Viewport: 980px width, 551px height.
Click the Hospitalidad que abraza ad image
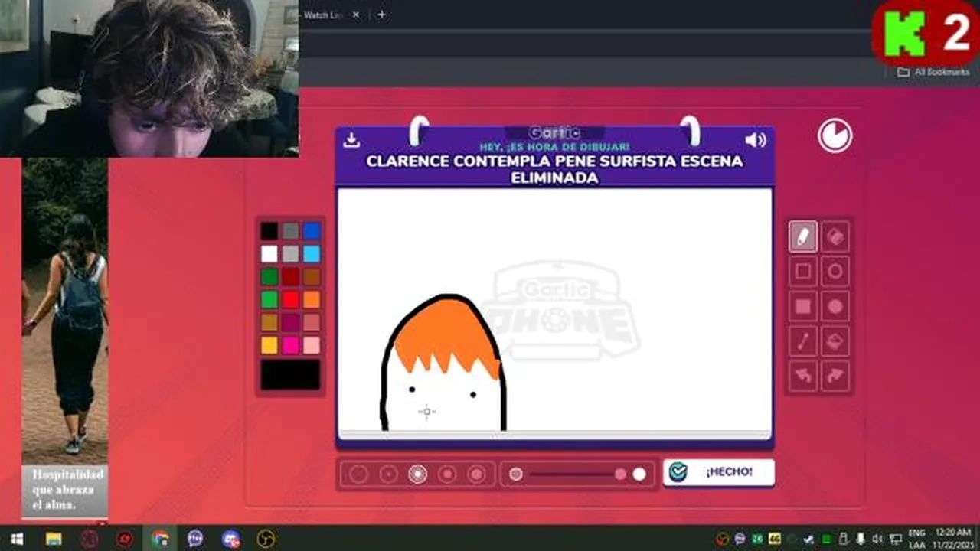(65, 338)
